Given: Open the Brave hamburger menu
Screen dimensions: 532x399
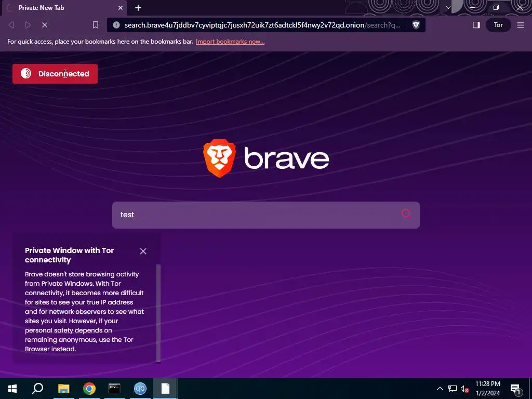Looking at the screenshot, I should [x=521, y=25].
